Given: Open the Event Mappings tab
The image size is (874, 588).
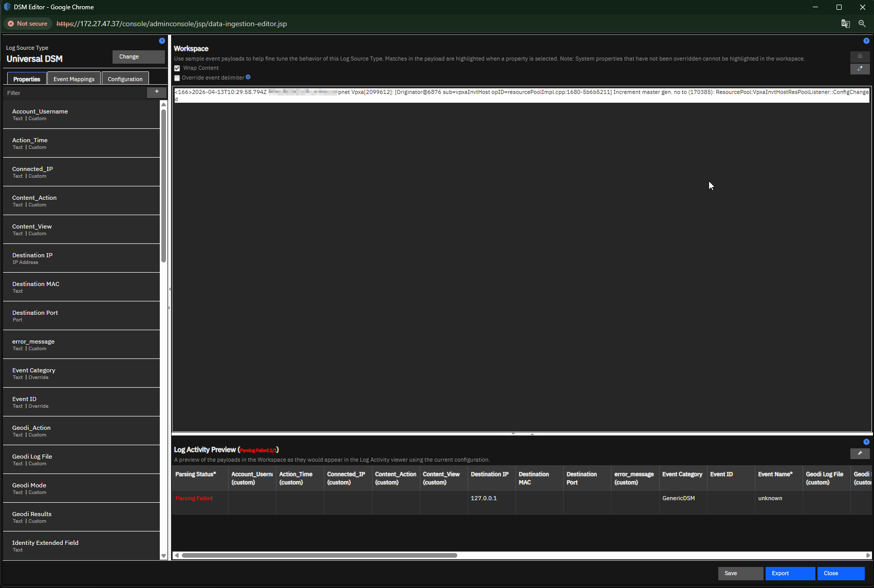Looking at the screenshot, I should tap(74, 79).
